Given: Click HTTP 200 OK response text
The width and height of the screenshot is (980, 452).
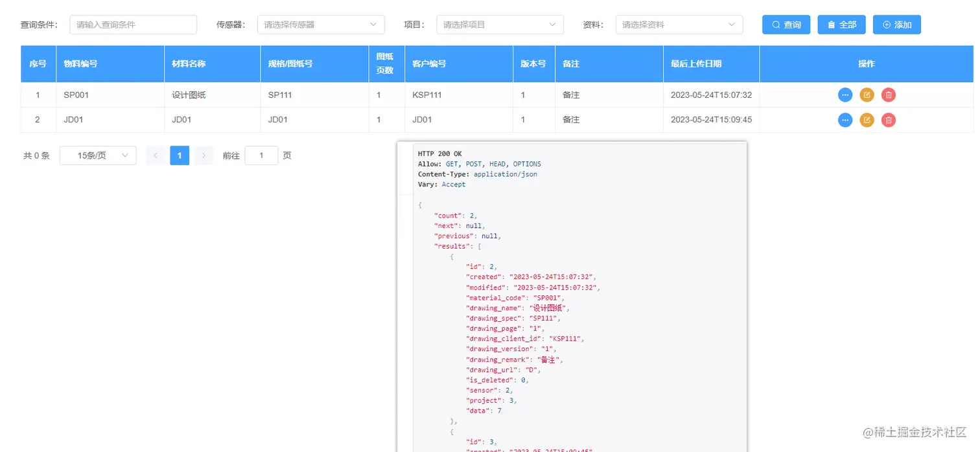Looking at the screenshot, I should tap(440, 154).
